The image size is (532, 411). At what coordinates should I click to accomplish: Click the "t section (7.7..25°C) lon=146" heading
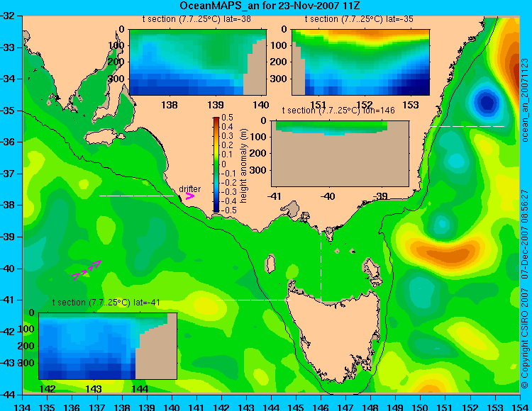[338, 111]
